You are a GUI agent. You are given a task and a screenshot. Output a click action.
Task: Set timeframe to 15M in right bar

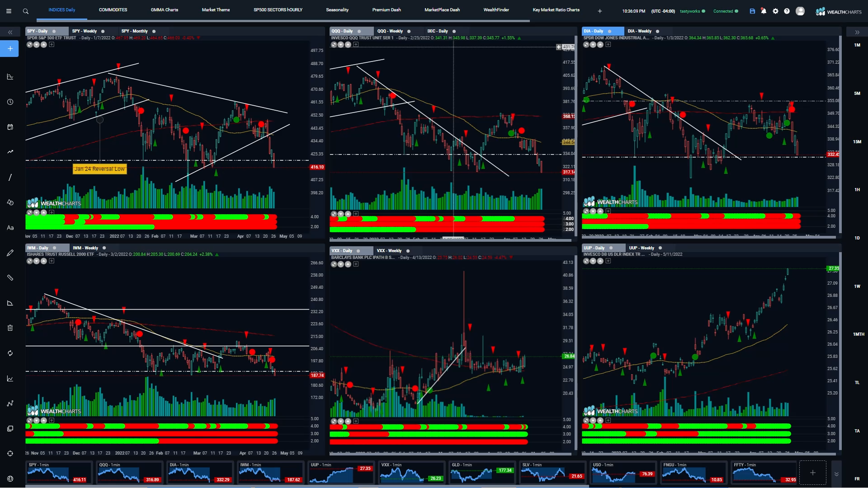tap(857, 142)
